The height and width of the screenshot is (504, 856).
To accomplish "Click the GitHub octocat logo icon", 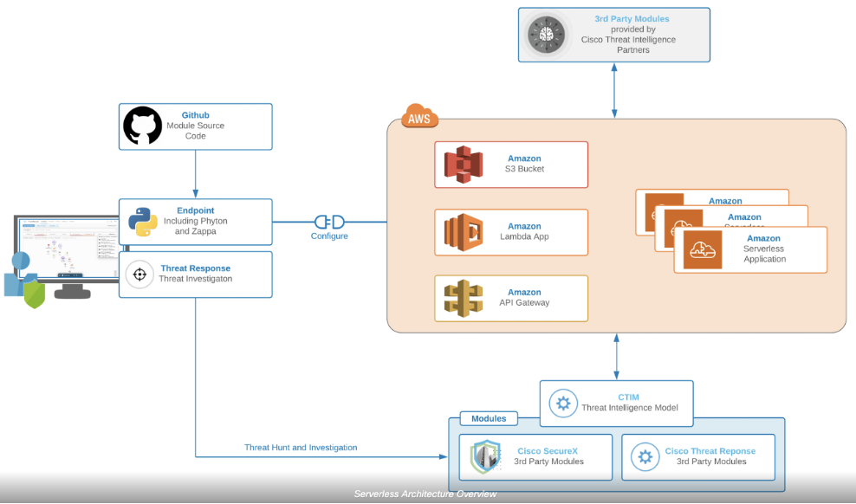I will click(143, 126).
